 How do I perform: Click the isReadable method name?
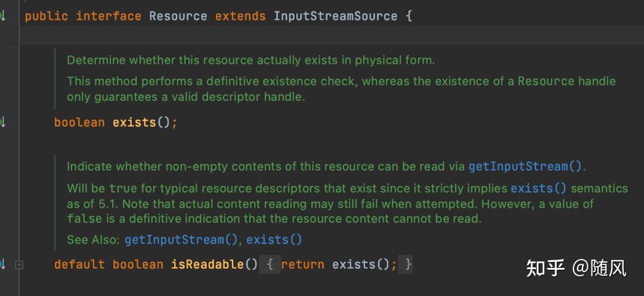[207, 264]
